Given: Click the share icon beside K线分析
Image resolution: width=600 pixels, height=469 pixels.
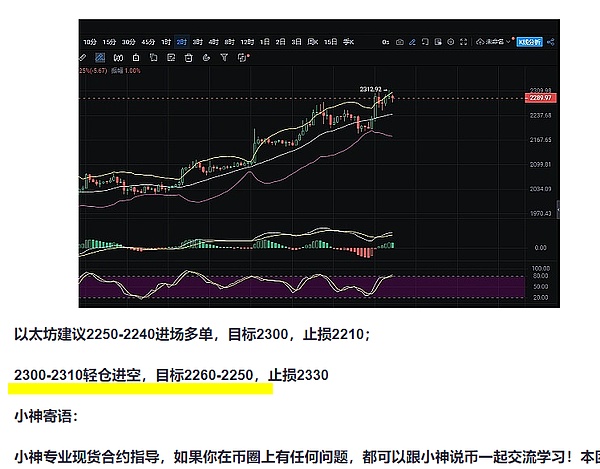Looking at the screenshot, I should point(550,42).
